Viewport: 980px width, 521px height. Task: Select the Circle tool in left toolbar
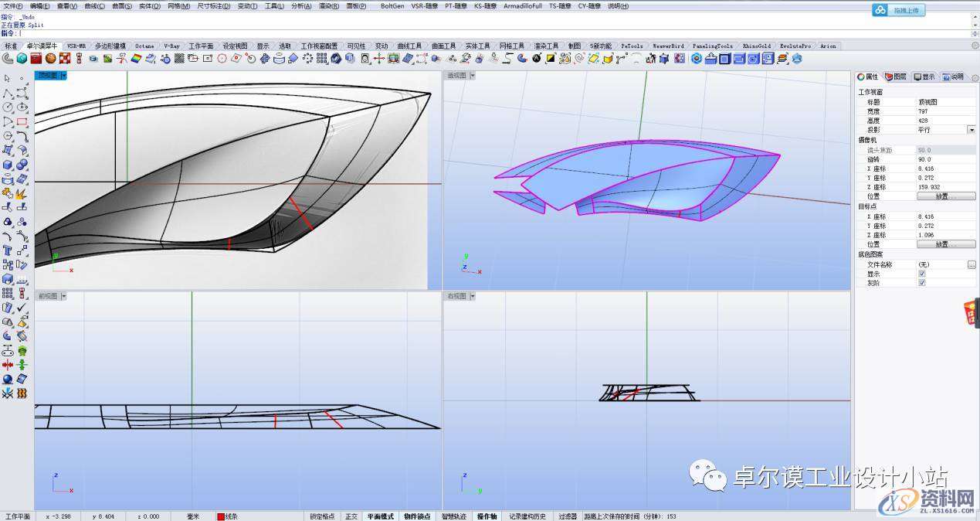pyautogui.click(x=8, y=107)
